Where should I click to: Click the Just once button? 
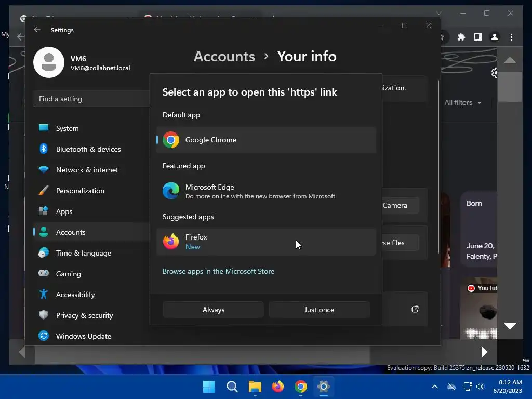coord(319,310)
